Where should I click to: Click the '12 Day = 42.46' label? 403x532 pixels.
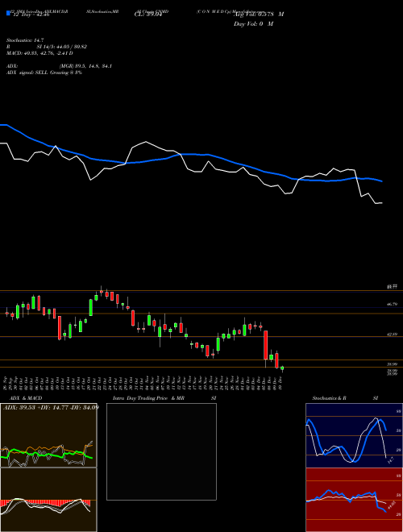click(x=31, y=15)
